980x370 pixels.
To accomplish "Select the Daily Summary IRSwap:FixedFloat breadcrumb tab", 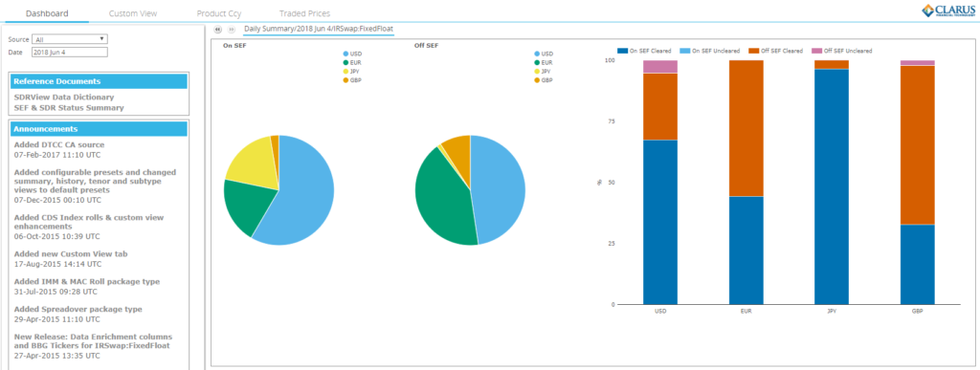I will (x=319, y=29).
